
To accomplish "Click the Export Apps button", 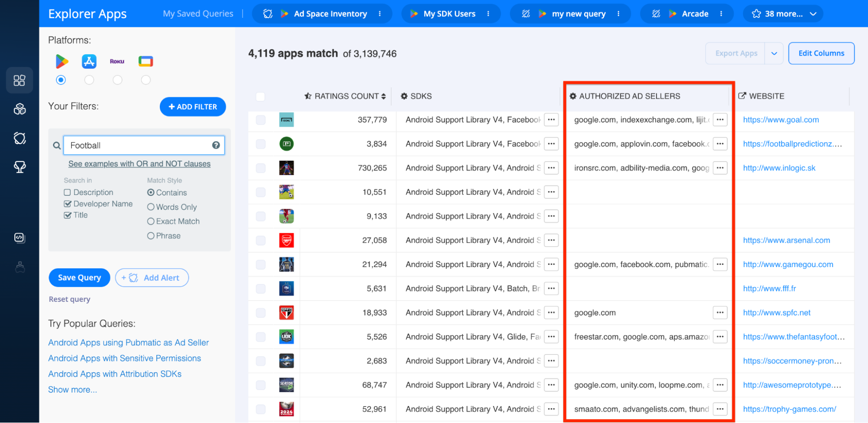I will coord(736,53).
